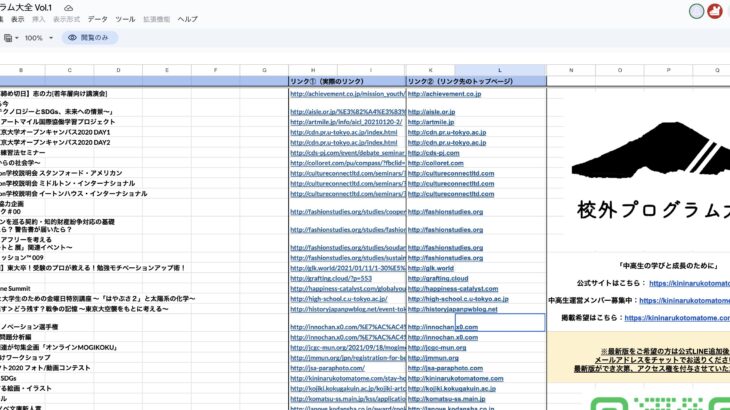This screenshot has width=730, height=410.
Task: Select column H header
Action: click(313, 70)
